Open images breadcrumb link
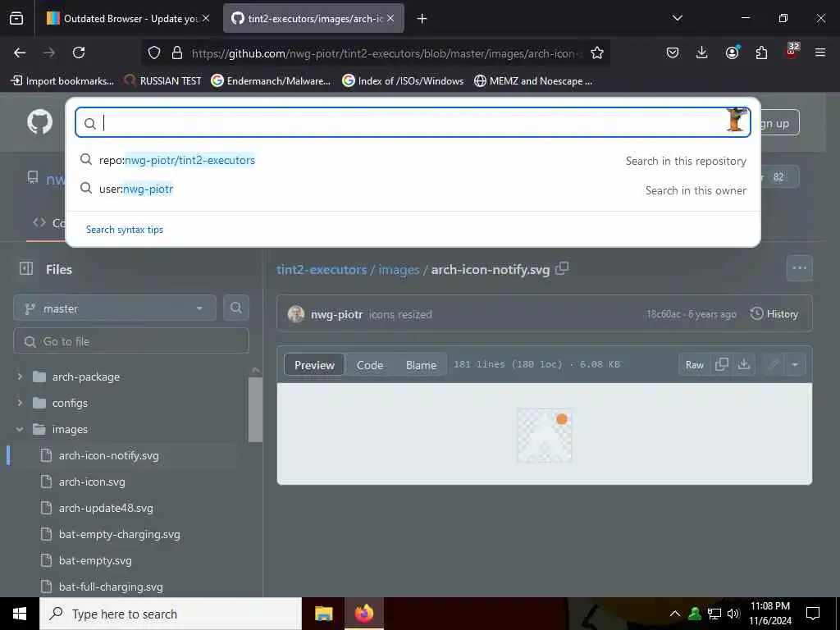The width and height of the screenshot is (840, 630). [399, 269]
